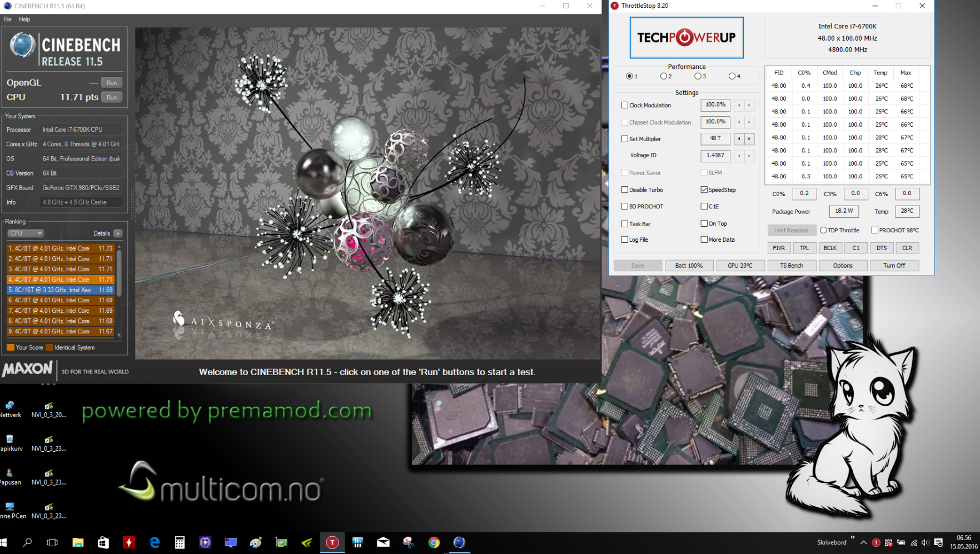Toggle the Disable Turbo checkbox
This screenshot has height=554, width=980.
point(625,189)
